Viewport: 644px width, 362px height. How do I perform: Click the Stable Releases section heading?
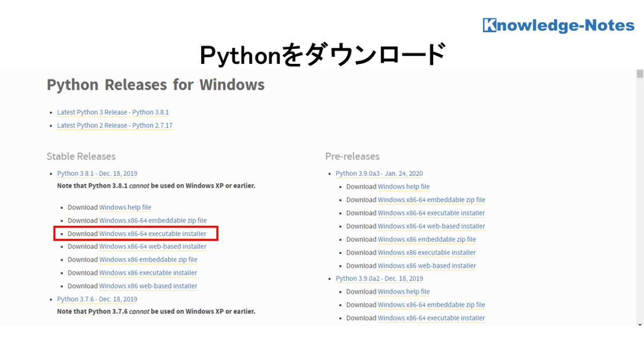pos(81,157)
